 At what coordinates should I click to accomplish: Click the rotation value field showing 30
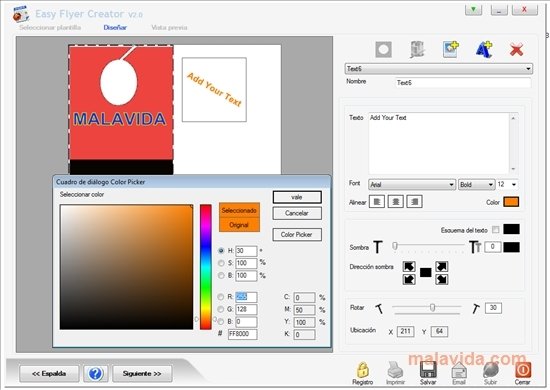point(494,308)
